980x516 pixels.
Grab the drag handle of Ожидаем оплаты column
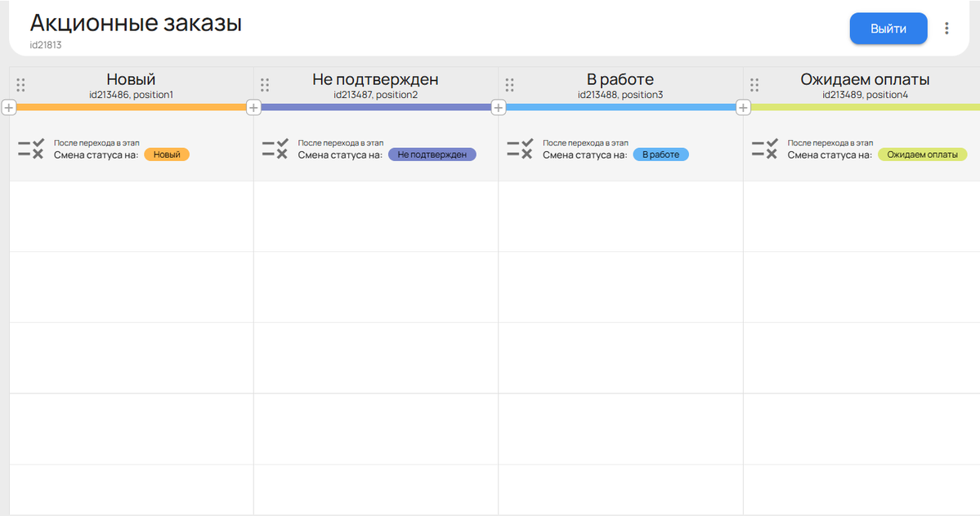click(754, 85)
